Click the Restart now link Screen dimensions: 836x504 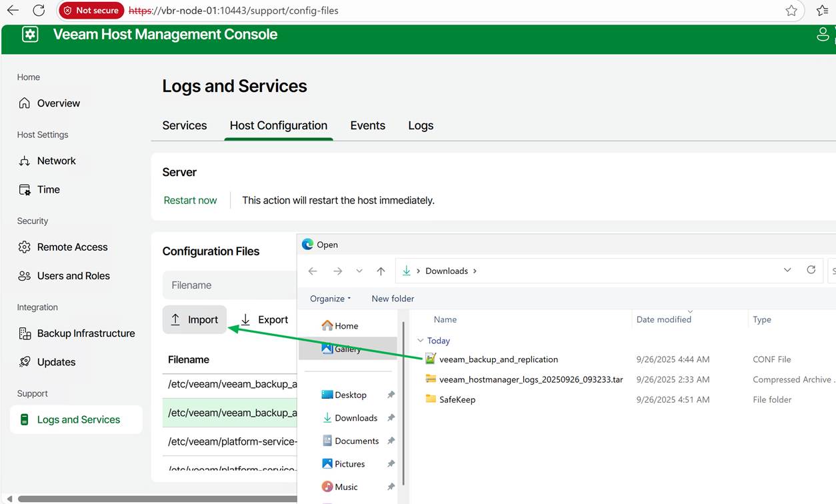pos(190,200)
